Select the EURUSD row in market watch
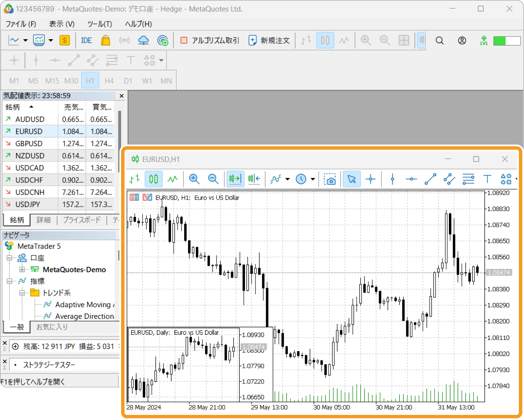Screen dimensions: 524x420 tap(58, 131)
